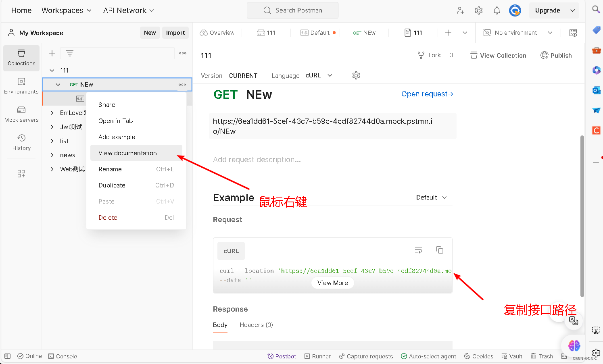603x364 pixels.
Task: Open notifications bell
Action: click(x=497, y=10)
